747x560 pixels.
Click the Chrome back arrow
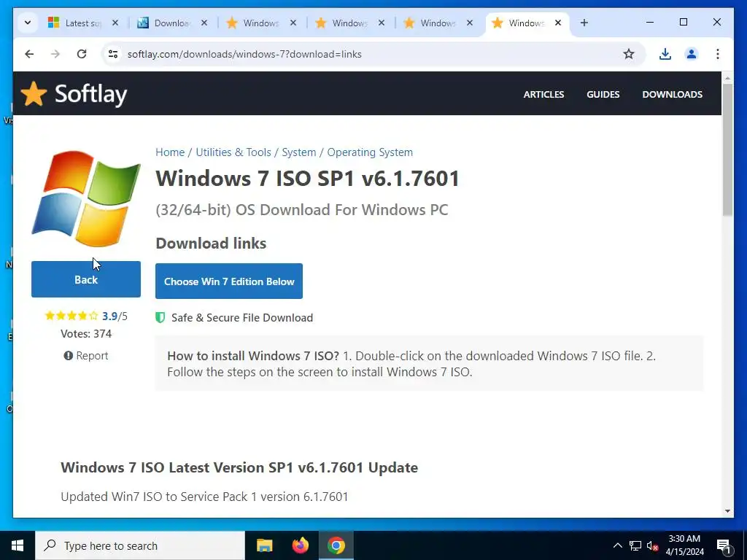[x=29, y=54]
